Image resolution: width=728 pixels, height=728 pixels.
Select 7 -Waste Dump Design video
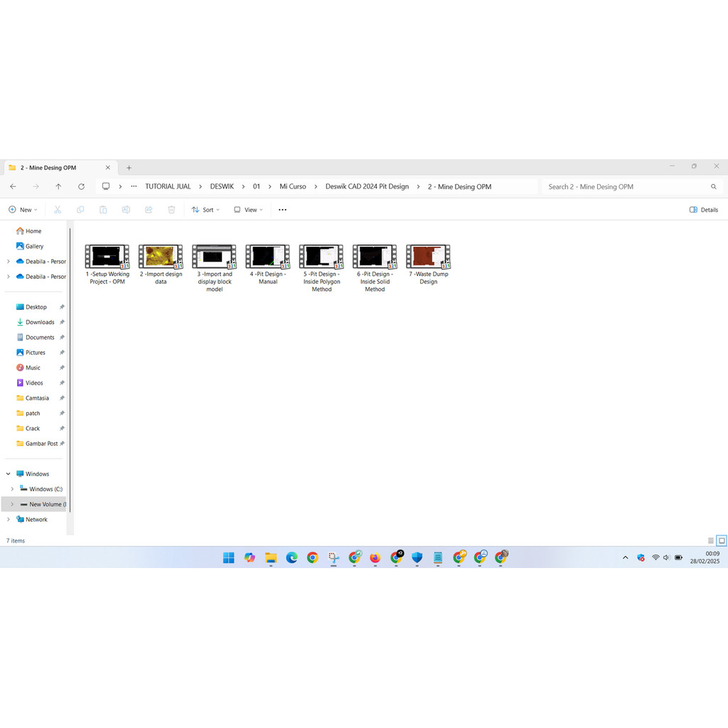[x=428, y=265]
